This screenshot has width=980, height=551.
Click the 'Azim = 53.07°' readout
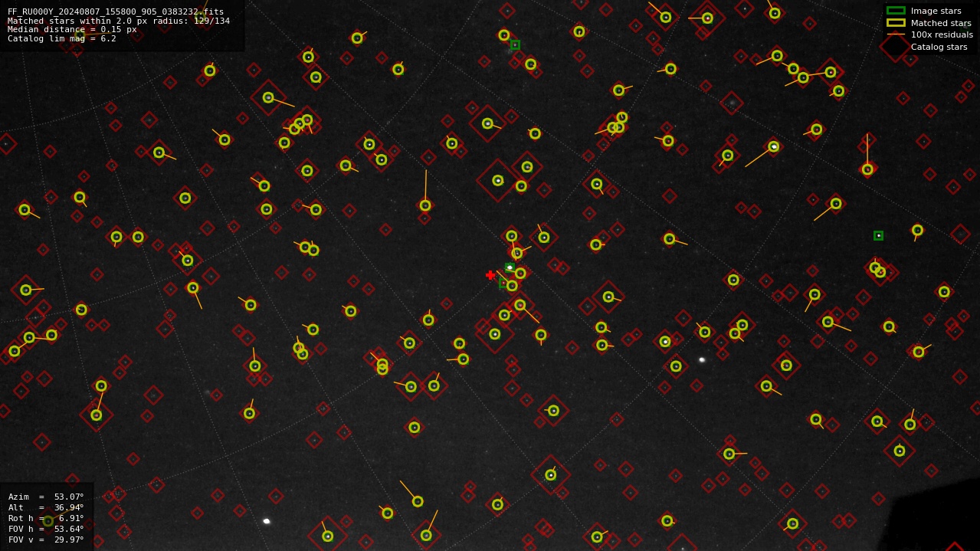pos(46,497)
